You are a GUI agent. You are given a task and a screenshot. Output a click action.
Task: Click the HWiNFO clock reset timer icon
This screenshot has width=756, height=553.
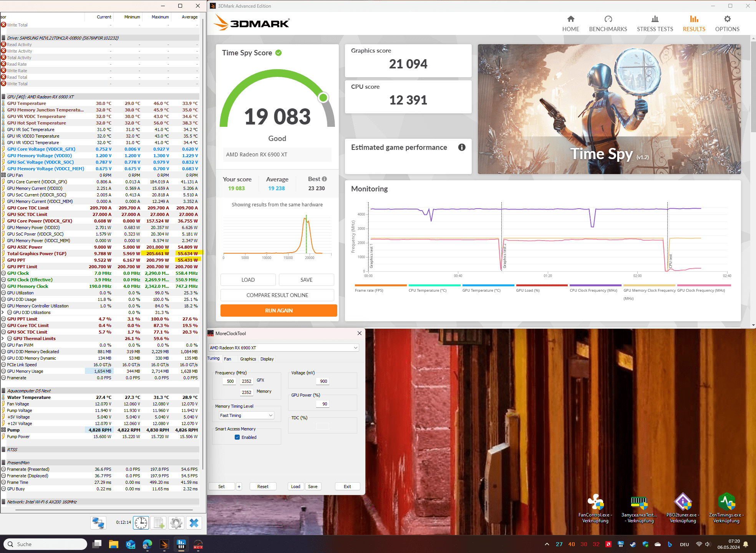tap(141, 523)
